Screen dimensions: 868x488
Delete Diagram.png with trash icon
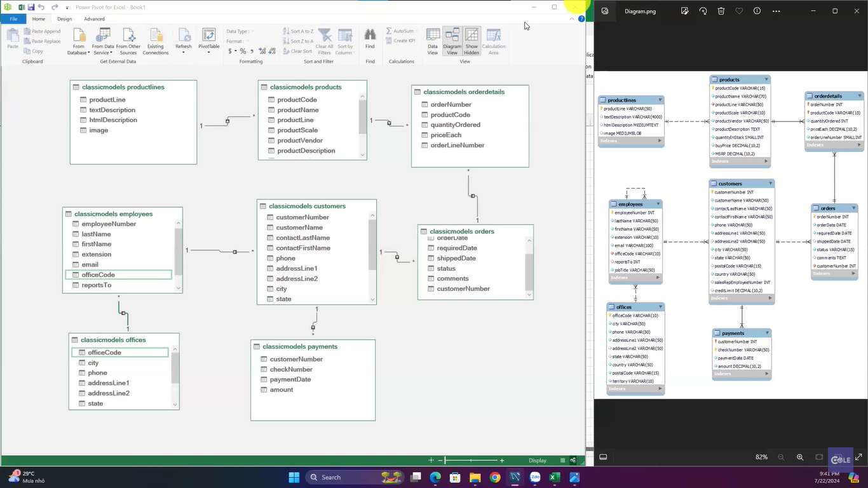[x=721, y=11]
